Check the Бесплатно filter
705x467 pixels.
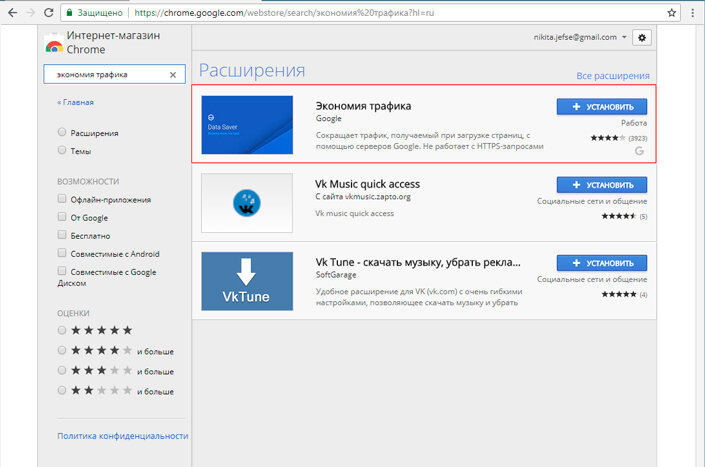pos(62,235)
